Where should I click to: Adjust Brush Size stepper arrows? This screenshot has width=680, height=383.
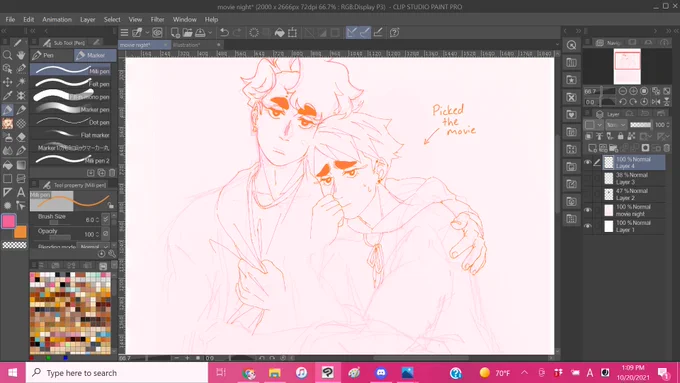click(x=98, y=220)
